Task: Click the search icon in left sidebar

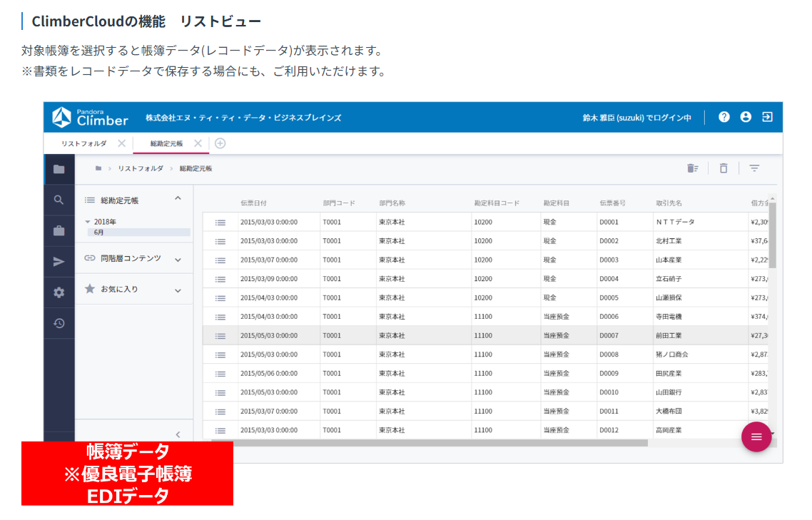Action: 59,200
